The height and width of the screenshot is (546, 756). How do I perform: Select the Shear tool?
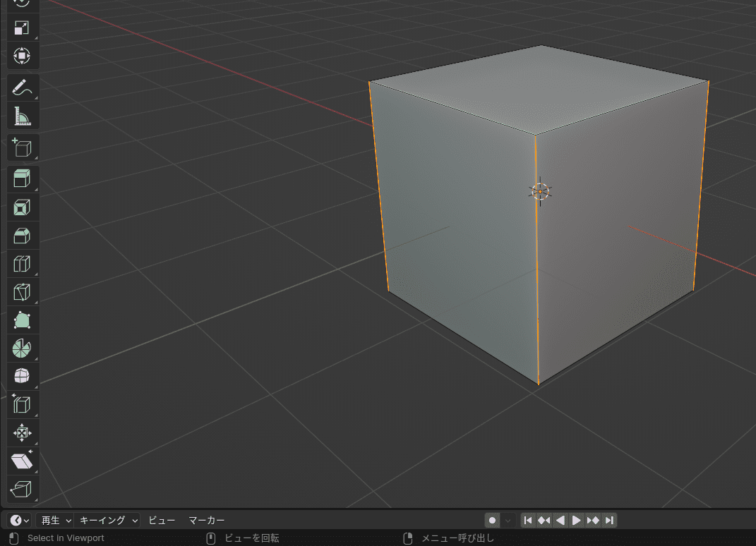[22, 461]
